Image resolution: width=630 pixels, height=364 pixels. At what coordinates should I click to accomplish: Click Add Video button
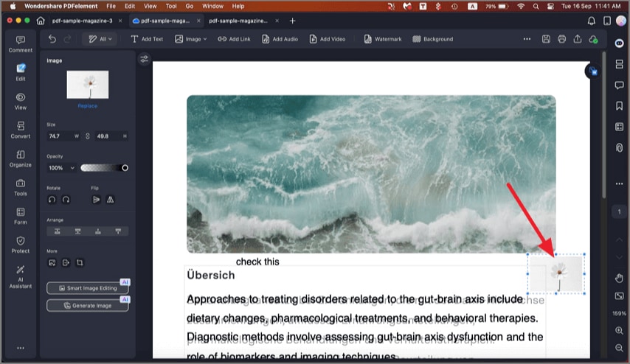327,39
